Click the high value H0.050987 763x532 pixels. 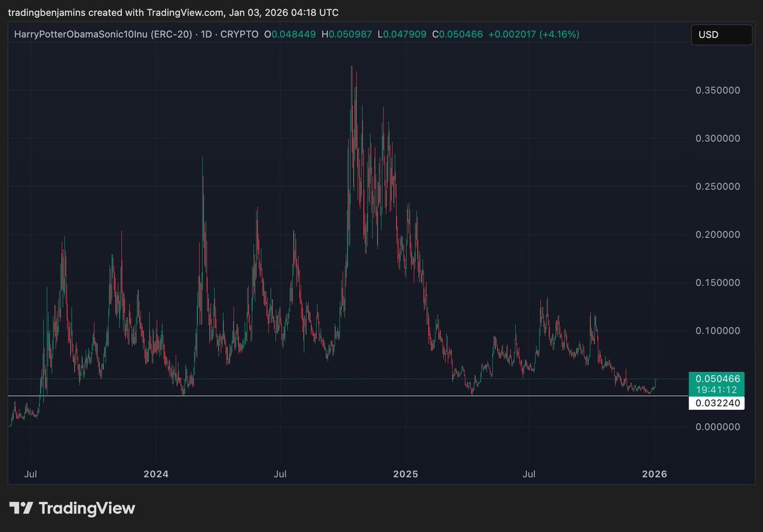(347, 34)
